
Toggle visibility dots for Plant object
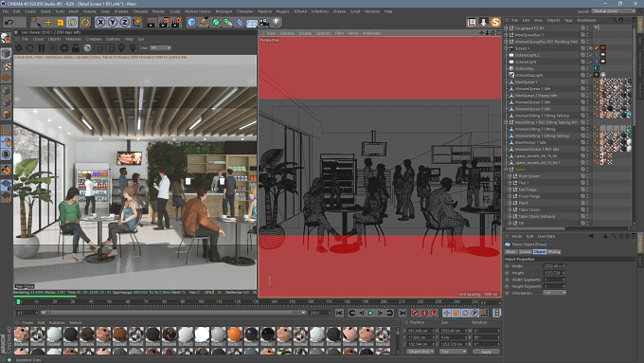[x=587, y=203]
